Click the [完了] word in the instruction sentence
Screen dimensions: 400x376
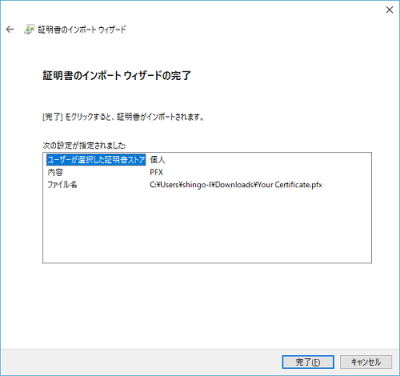click(x=52, y=117)
